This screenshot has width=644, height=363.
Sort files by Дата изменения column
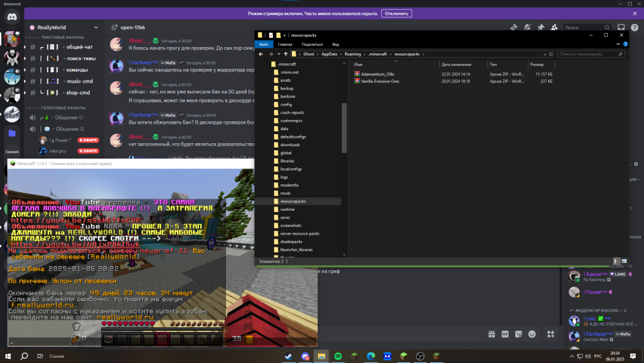point(463,64)
